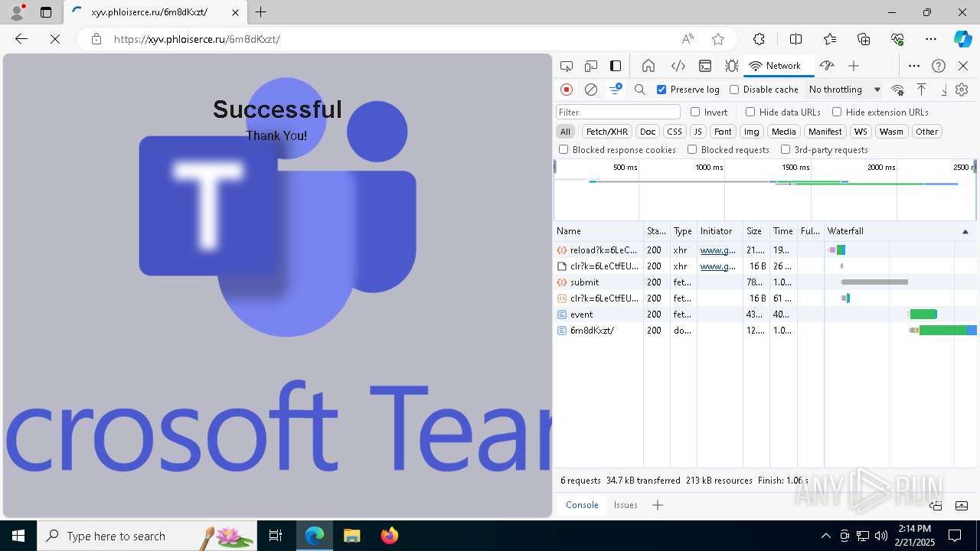
Task: Enable Hide extension URLs checkbox
Action: (x=837, y=112)
